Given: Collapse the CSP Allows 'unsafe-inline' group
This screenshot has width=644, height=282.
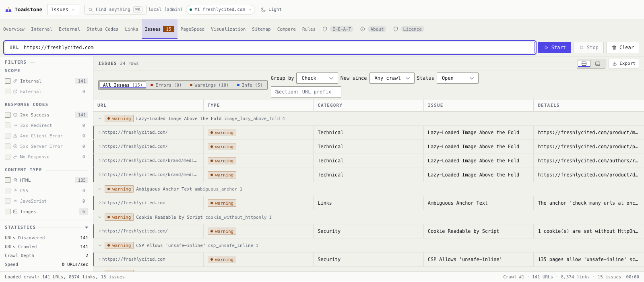Looking at the screenshot, I should pos(100,245).
